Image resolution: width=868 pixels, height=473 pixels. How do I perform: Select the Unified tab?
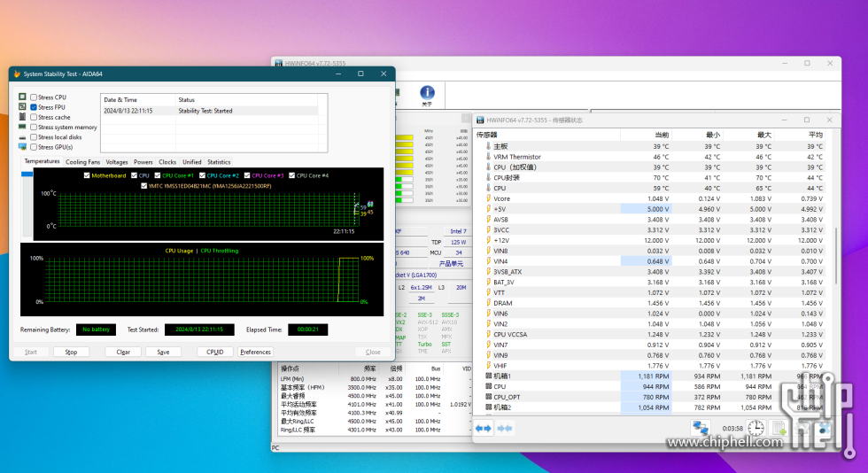pos(191,162)
